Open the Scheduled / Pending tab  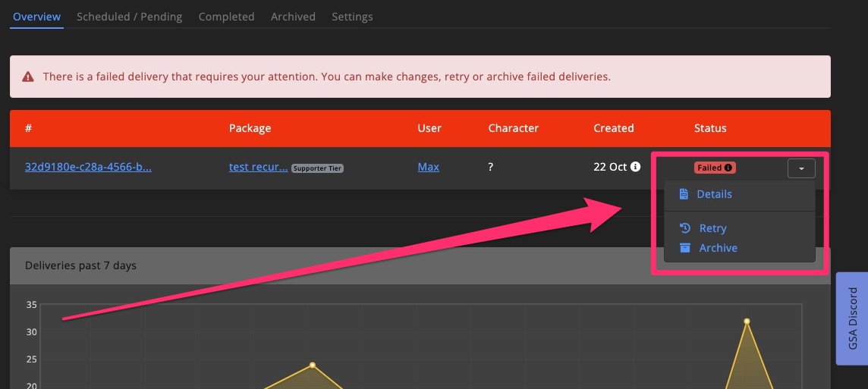(x=129, y=17)
